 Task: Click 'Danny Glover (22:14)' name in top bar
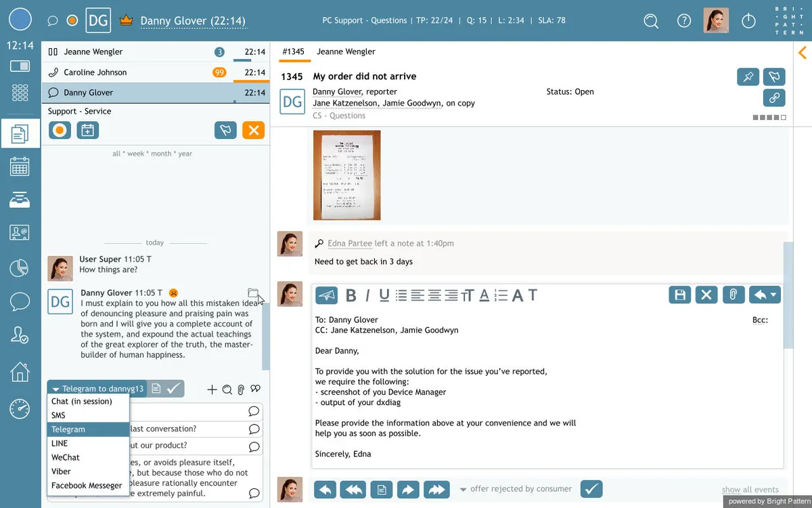pyautogui.click(x=194, y=21)
